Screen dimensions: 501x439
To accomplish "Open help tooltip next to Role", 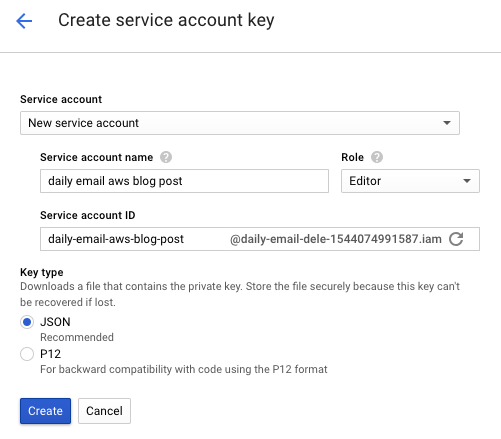I will 377,157.
